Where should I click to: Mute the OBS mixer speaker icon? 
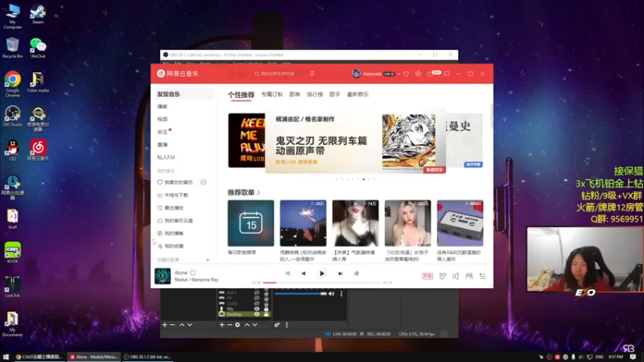pos(332,294)
